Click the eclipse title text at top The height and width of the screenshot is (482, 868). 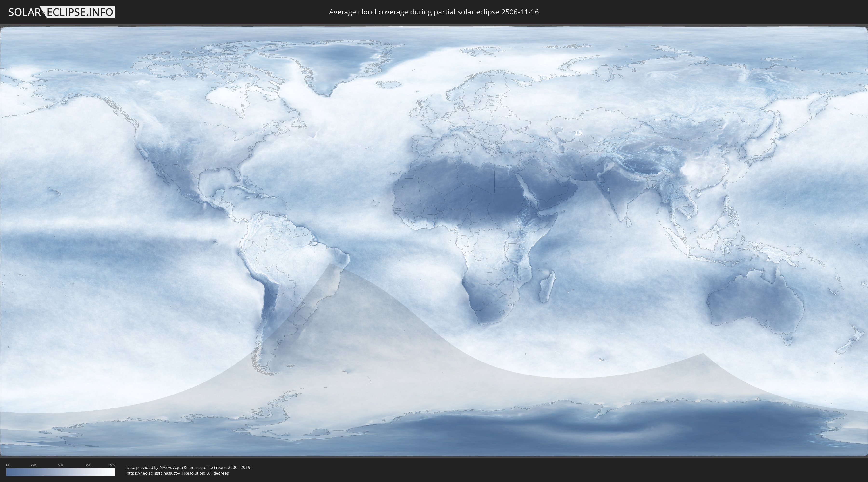click(x=434, y=12)
